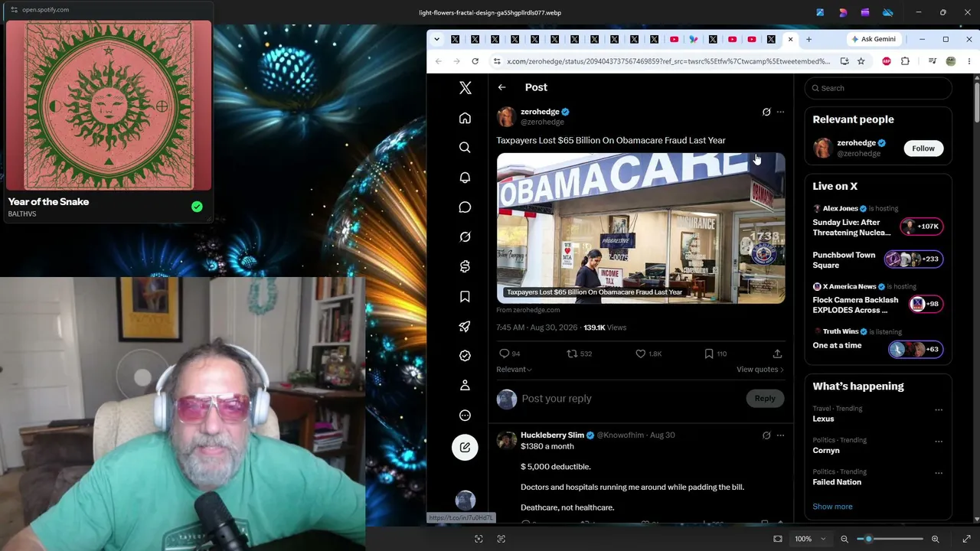Open the X logo home link
Image resolution: width=980 pixels, height=551 pixels.
click(465, 88)
